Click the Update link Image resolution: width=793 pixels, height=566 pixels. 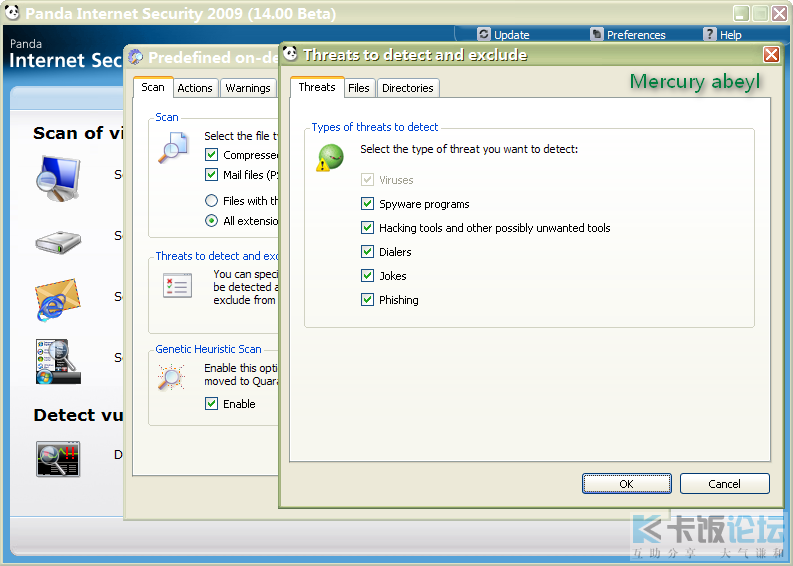(511, 35)
